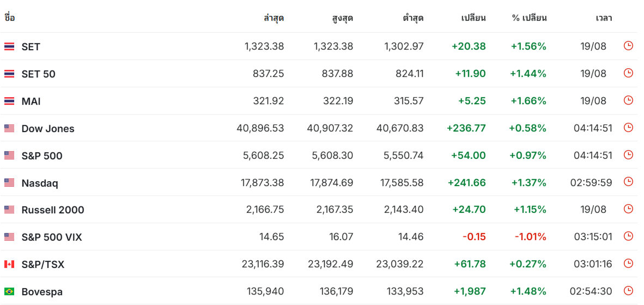The width and height of the screenshot is (644, 305).
Task: Click the Brazilian flag beside Bovespa
Action: [9, 291]
